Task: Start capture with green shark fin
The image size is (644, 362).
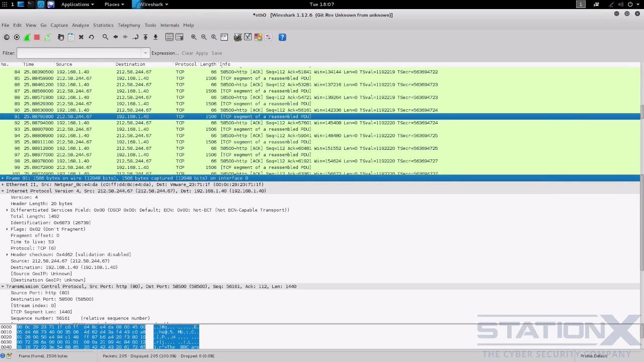Action: pyautogui.click(x=27, y=37)
